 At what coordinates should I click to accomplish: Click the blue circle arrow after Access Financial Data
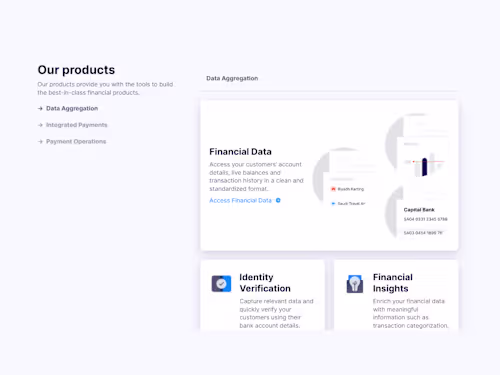pos(278,200)
